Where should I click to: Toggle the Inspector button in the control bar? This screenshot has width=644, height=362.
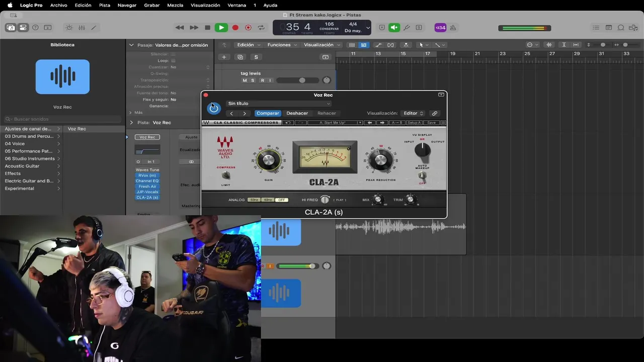pos(23,28)
